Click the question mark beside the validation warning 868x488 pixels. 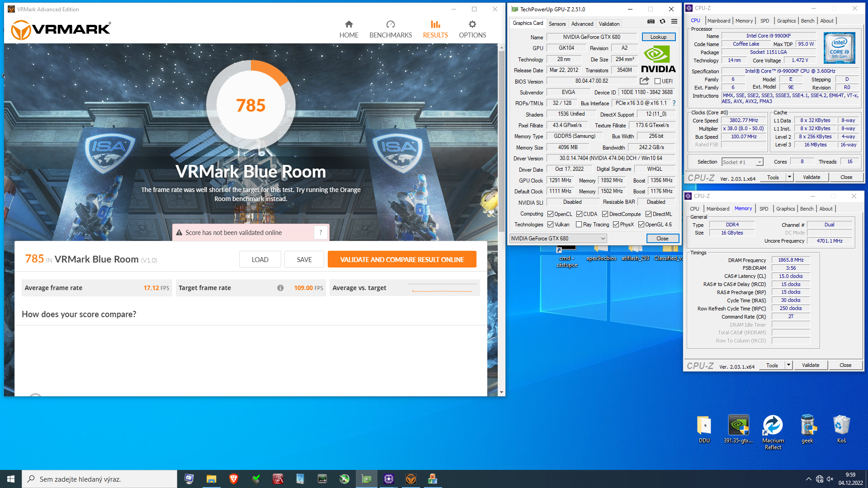[x=321, y=232]
